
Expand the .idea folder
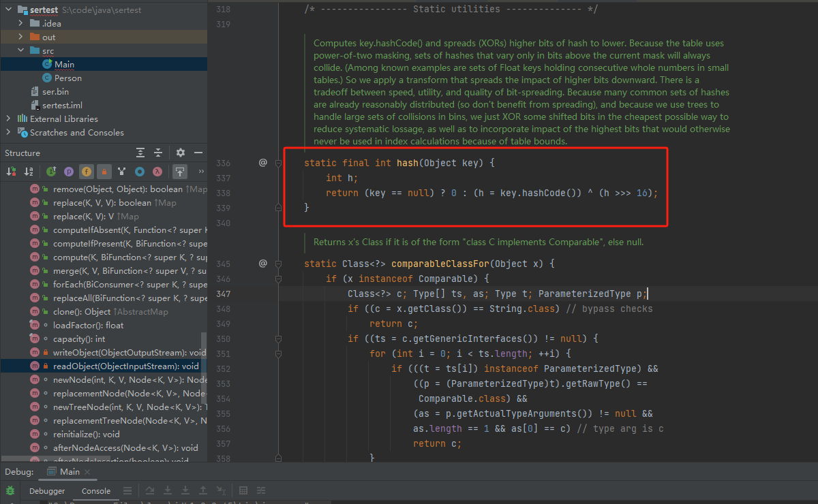click(20, 23)
